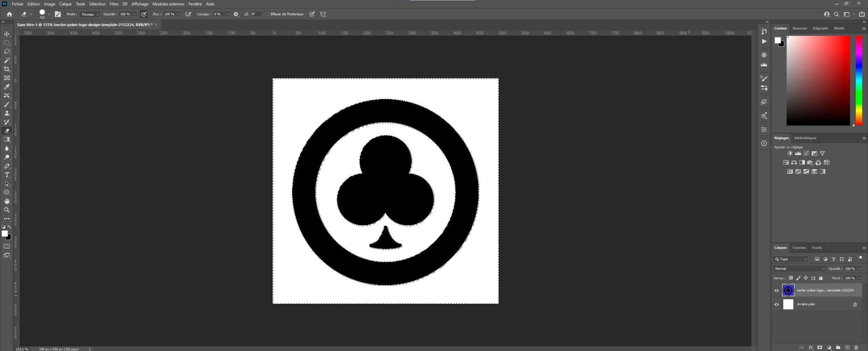Pick the Eyedropper tool

[x=7, y=87]
